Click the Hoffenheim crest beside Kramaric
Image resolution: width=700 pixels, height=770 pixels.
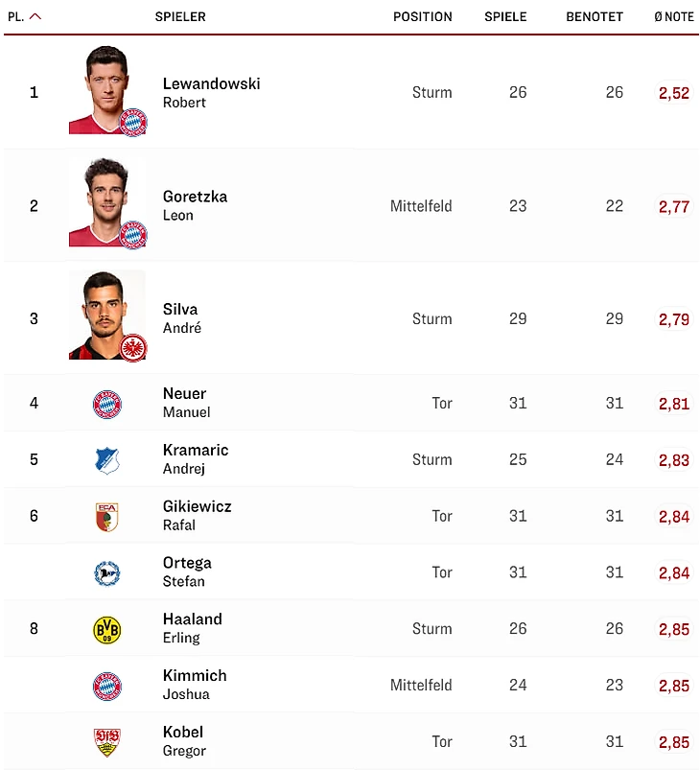tap(107, 460)
